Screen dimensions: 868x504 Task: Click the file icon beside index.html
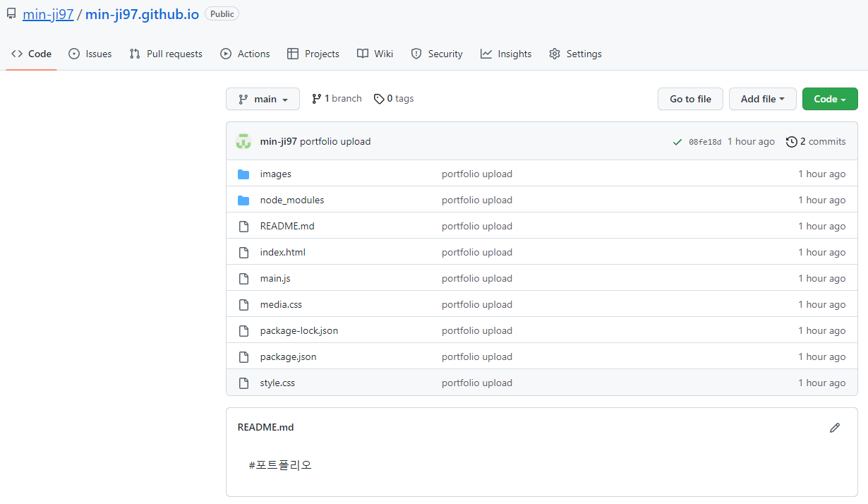click(243, 253)
